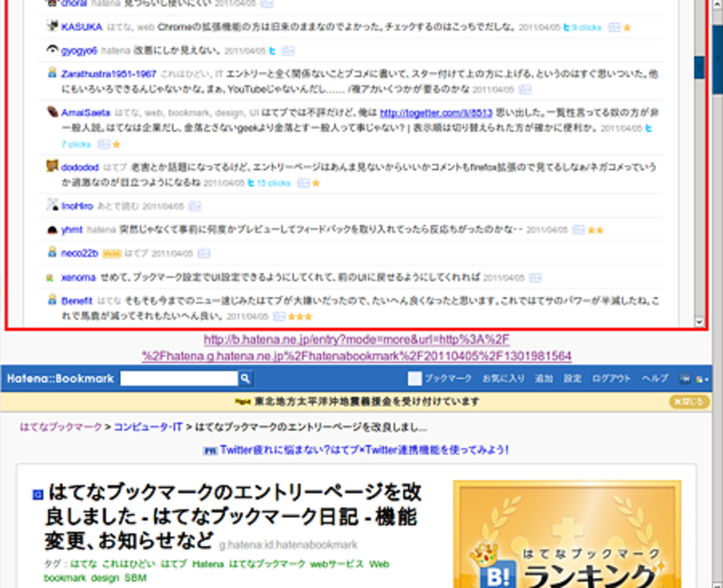Open the earthquake donation notice link
723x588 pixels.
pyautogui.click(x=367, y=402)
